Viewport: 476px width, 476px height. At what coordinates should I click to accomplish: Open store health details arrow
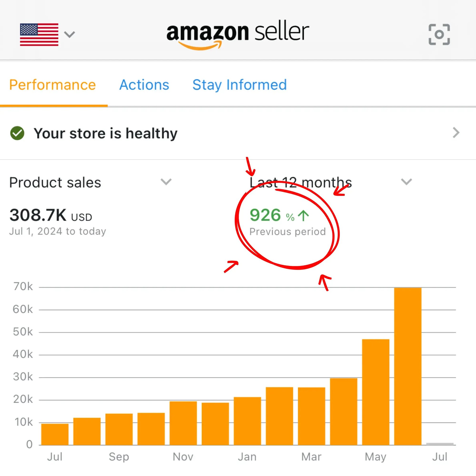point(456,133)
